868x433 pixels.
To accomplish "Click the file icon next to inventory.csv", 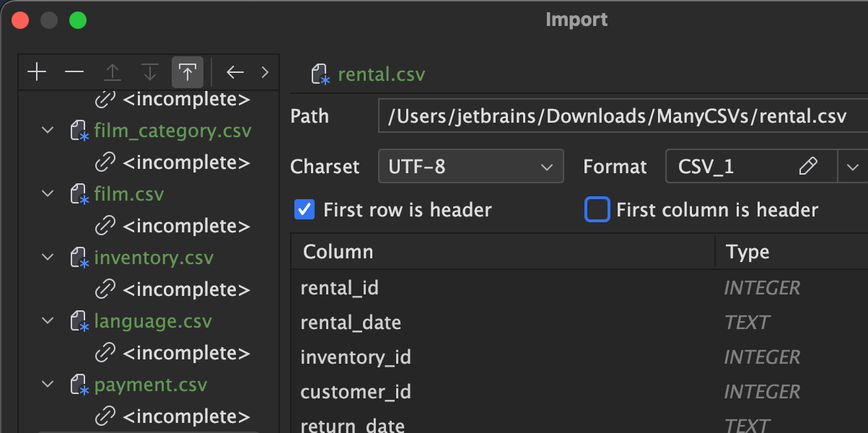I will click(x=79, y=258).
